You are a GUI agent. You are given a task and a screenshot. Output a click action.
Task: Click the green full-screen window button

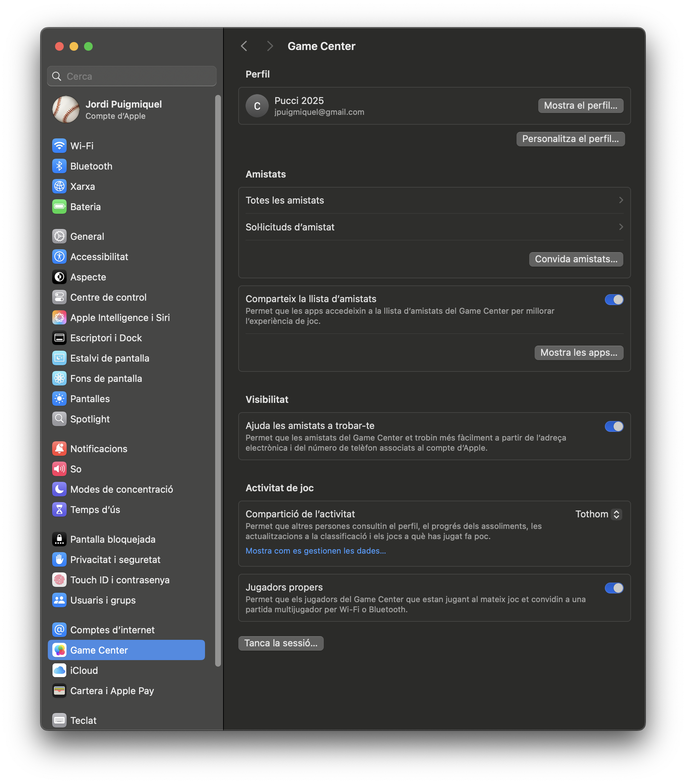click(x=88, y=46)
